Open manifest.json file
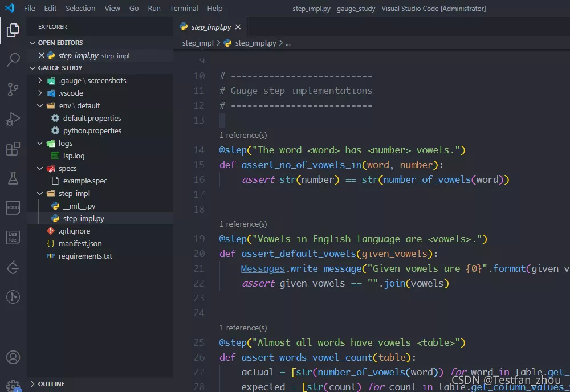This screenshot has height=392, width=570. [80, 243]
